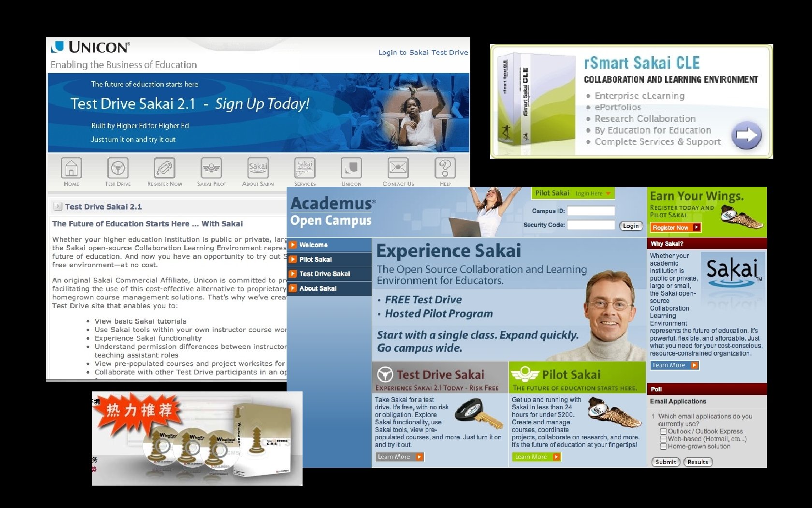Click the "Research Collaboration" bullet on rSmart banner

[645, 119]
